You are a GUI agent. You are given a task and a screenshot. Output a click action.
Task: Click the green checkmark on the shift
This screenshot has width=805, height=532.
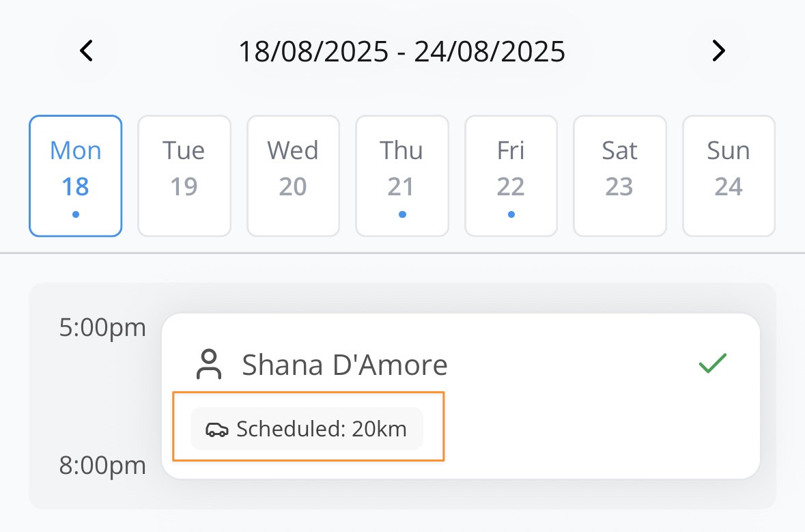[x=713, y=363]
